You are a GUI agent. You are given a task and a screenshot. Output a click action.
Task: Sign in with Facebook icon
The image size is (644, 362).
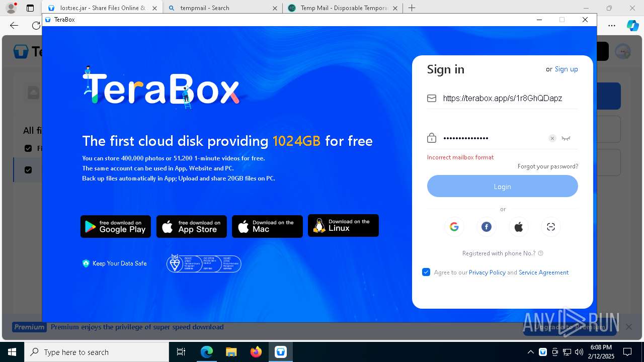coord(487,227)
